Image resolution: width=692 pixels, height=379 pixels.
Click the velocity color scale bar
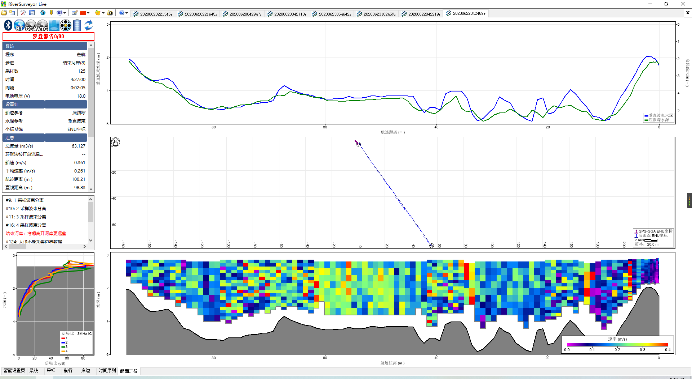point(617,345)
